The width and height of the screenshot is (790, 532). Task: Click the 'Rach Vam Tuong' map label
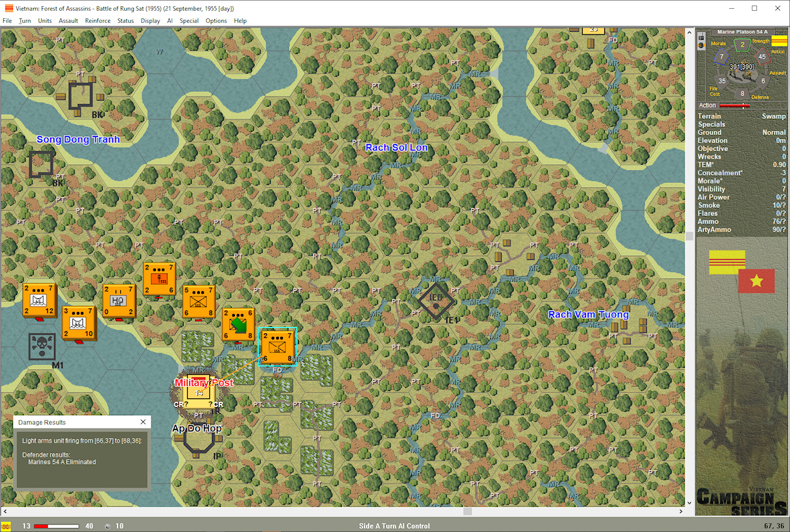pos(589,315)
